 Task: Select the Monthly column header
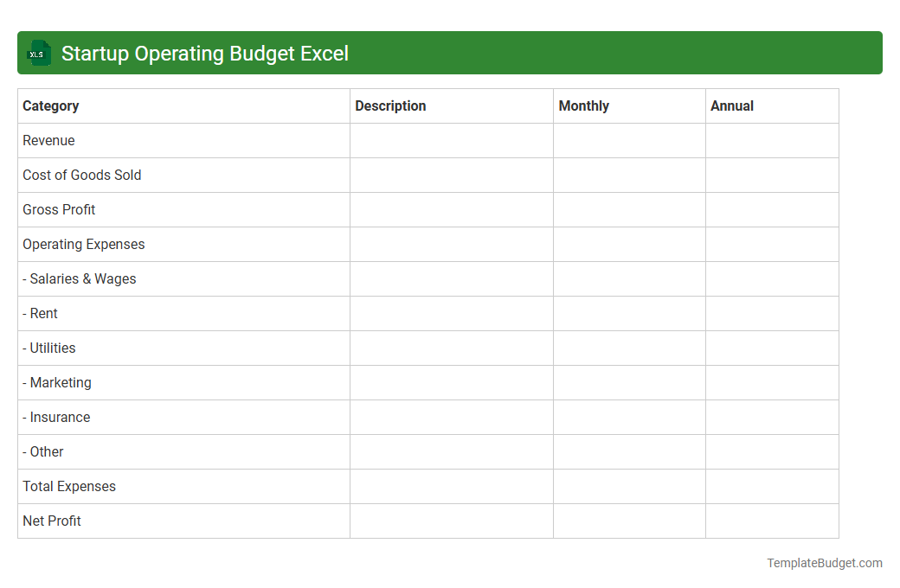[583, 105]
